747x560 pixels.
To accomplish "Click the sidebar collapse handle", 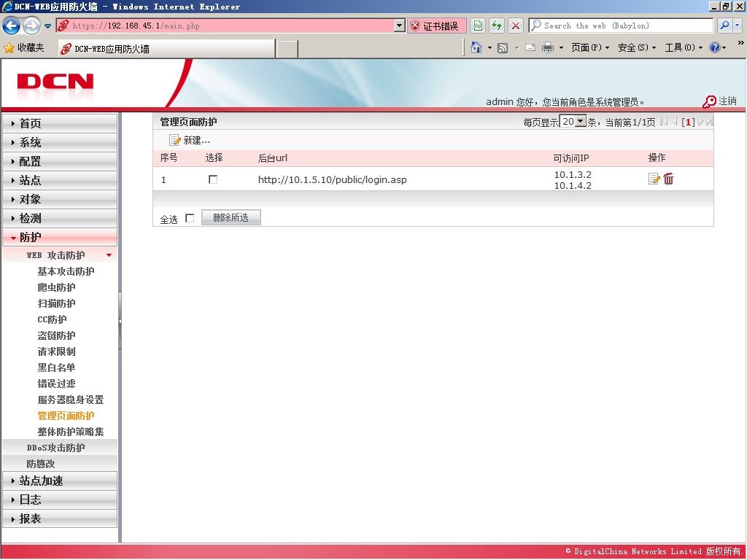I will pos(120,322).
